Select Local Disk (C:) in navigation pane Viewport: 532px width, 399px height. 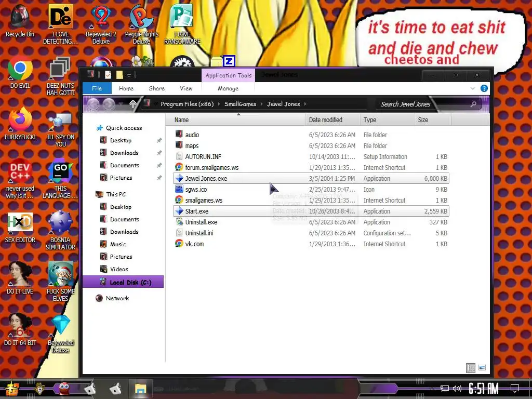coord(123,282)
